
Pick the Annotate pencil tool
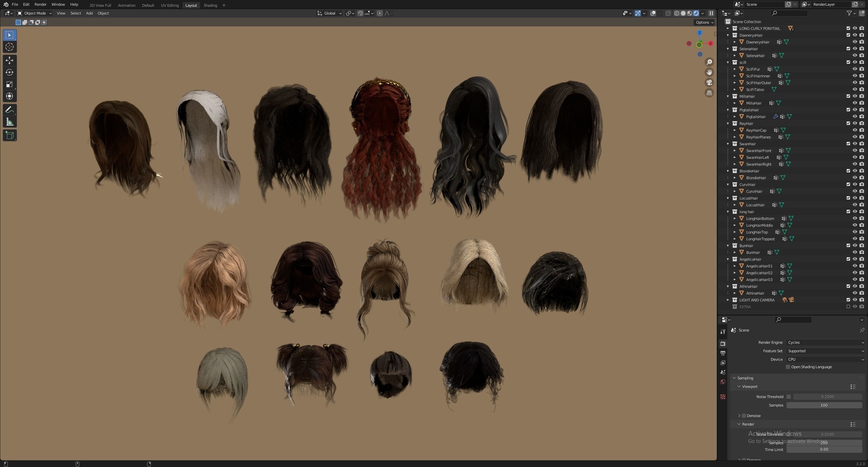click(9, 110)
